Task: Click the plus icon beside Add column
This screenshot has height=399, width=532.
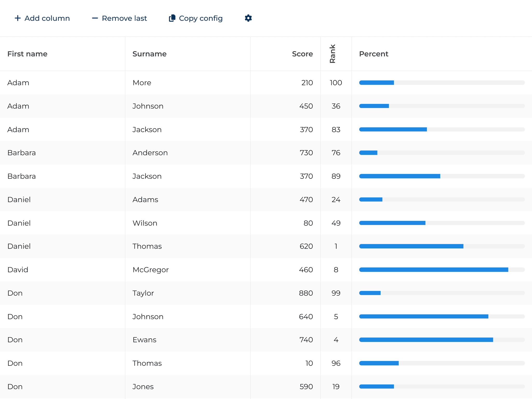Action: (17, 18)
